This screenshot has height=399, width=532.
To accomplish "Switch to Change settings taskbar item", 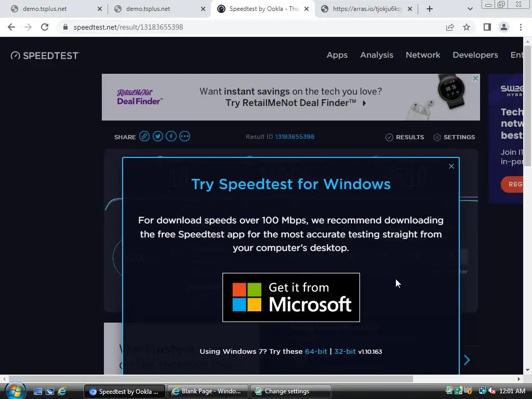I will pyautogui.click(x=290, y=392).
